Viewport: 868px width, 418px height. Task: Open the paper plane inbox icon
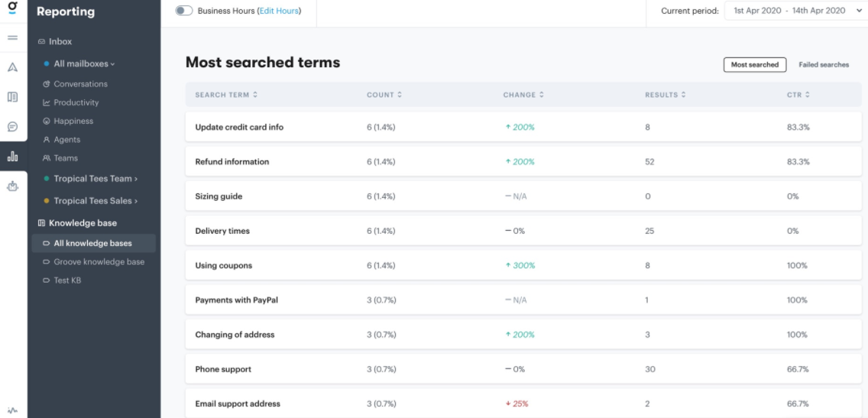pyautogui.click(x=12, y=67)
